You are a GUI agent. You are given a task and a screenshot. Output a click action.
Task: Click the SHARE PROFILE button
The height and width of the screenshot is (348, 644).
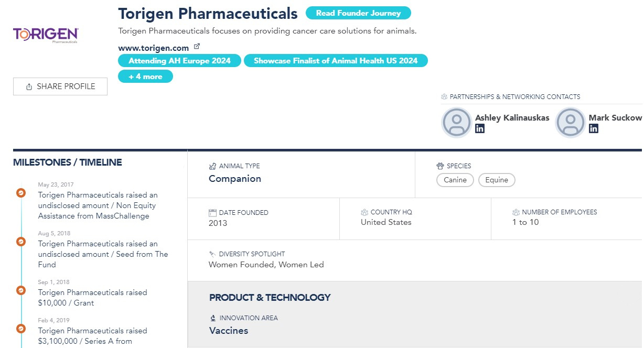[60, 86]
